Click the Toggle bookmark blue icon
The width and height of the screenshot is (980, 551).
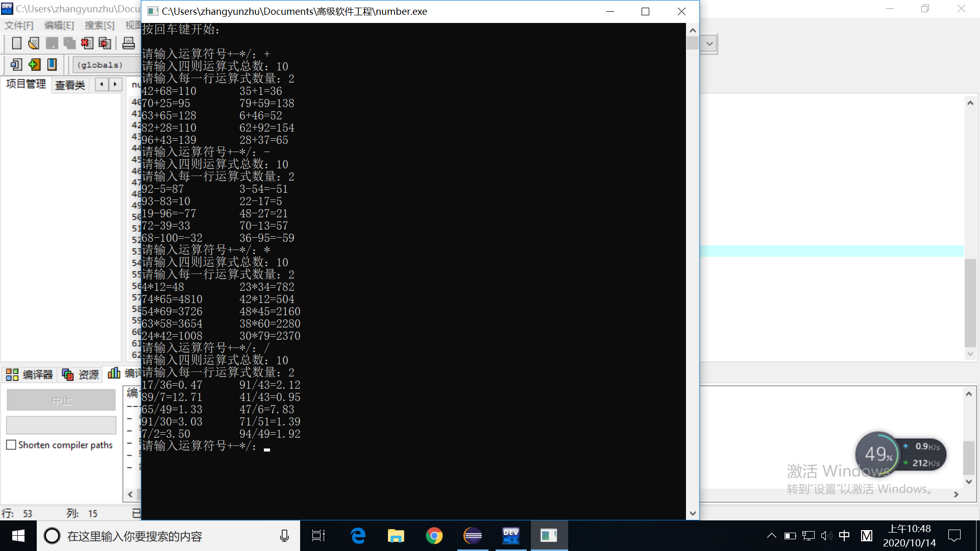click(52, 65)
